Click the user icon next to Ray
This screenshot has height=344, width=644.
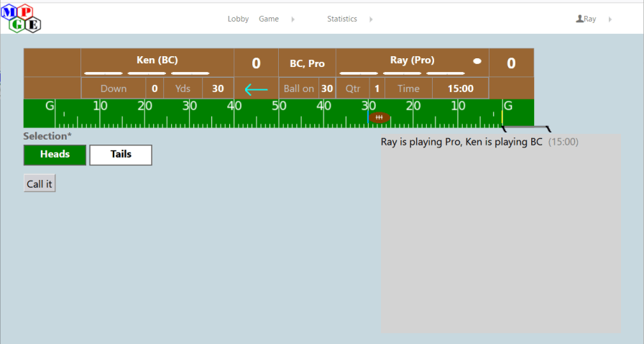(579, 19)
